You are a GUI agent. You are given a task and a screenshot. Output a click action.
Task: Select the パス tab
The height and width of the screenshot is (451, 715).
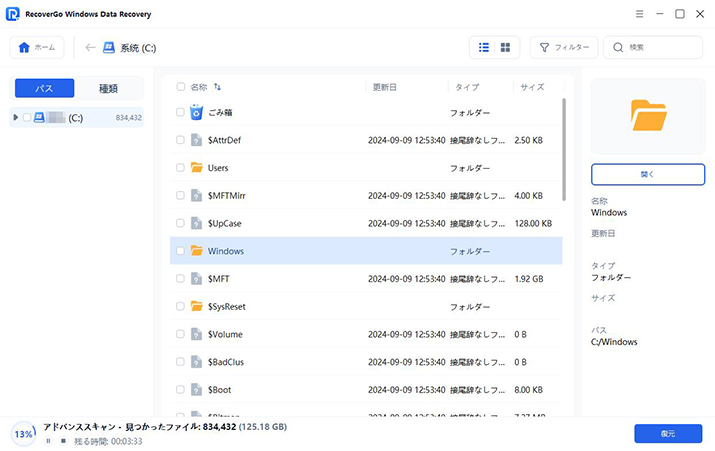click(x=44, y=88)
